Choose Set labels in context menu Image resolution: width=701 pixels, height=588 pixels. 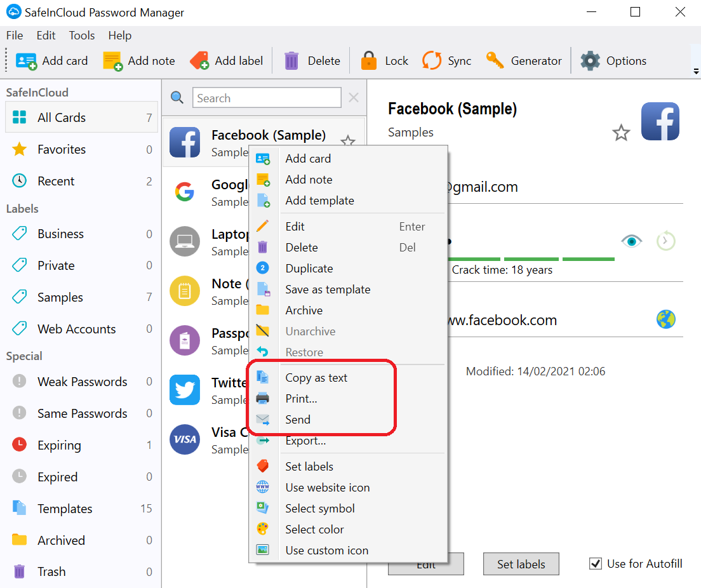pyautogui.click(x=348, y=466)
